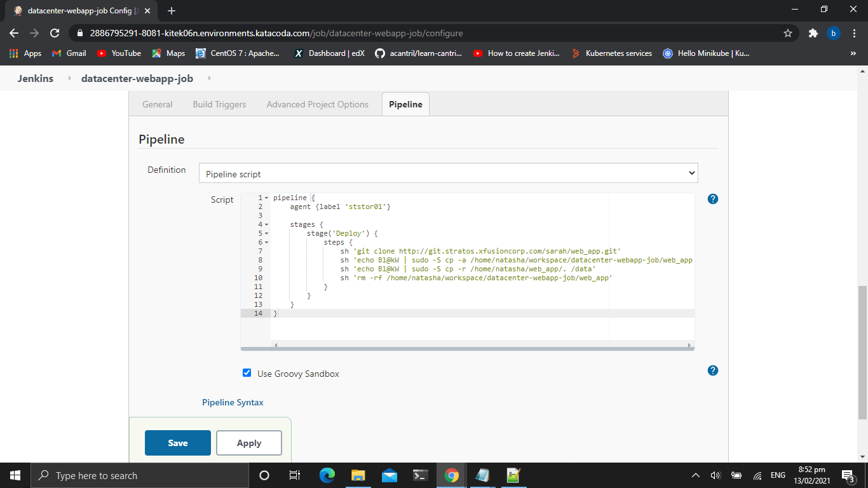Open the Gmail bookmark
Screen dimensions: 868x488
coord(69,53)
